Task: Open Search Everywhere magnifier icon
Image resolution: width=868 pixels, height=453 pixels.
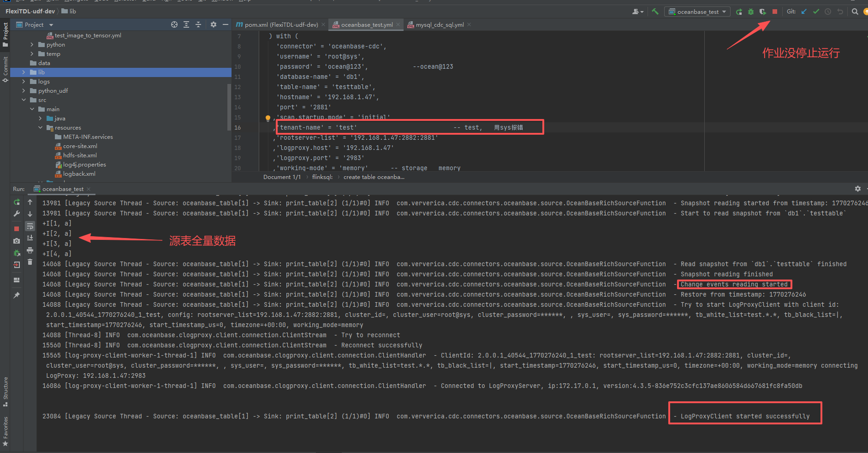Action: tap(855, 12)
